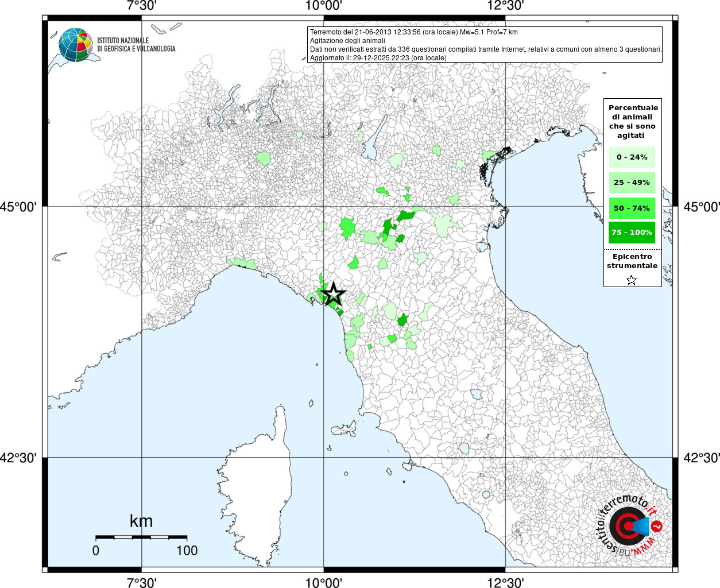This screenshot has width=720, height=588.
Task: Click the epicenter star on the map
Action: tap(333, 295)
